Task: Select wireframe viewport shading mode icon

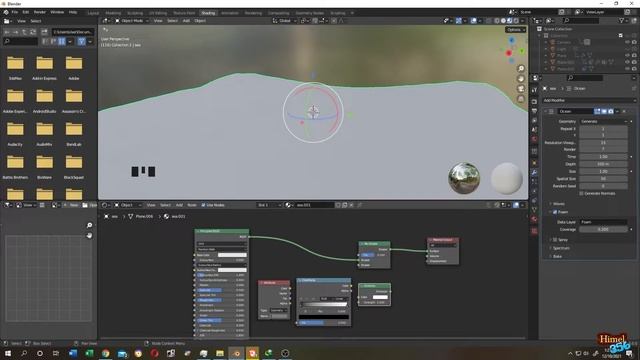Action: click(497, 21)
